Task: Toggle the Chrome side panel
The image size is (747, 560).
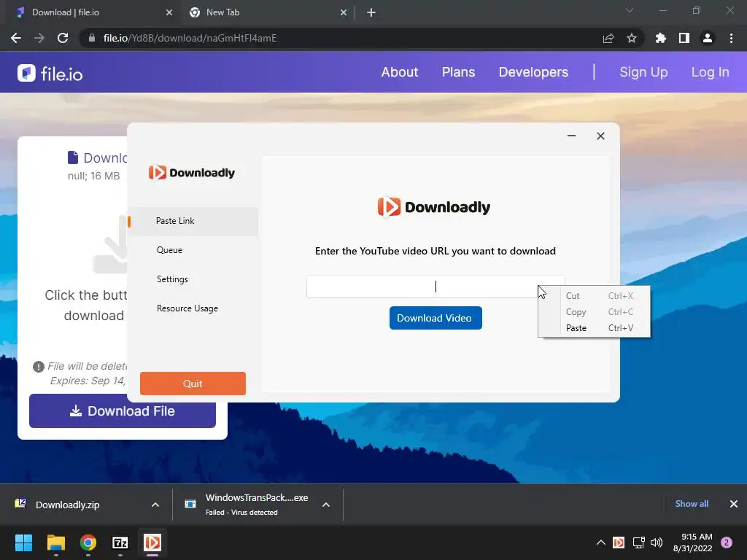Action: point(684,38)
